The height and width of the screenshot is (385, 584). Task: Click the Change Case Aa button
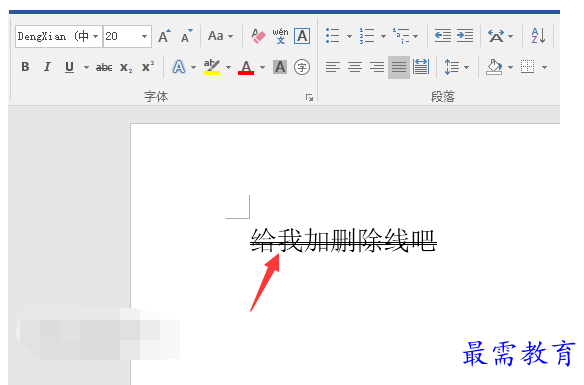pyautogui.click(x=216, y=36)
